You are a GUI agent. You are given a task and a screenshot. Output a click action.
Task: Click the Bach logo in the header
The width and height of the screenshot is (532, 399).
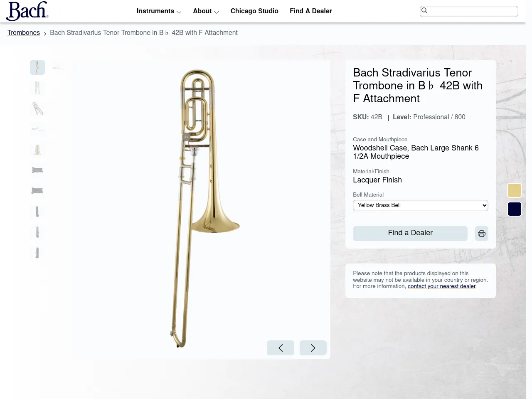click(x=27, y=11)
